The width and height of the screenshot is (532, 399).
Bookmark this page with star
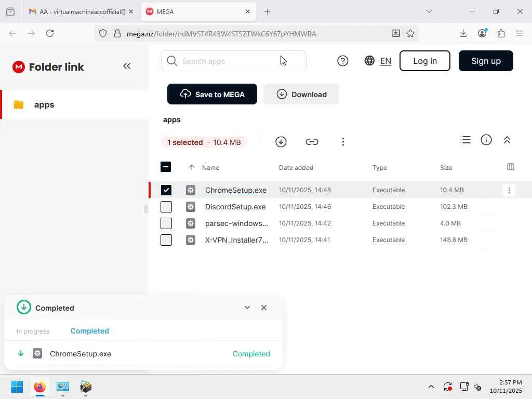click(x=410, y=33)
